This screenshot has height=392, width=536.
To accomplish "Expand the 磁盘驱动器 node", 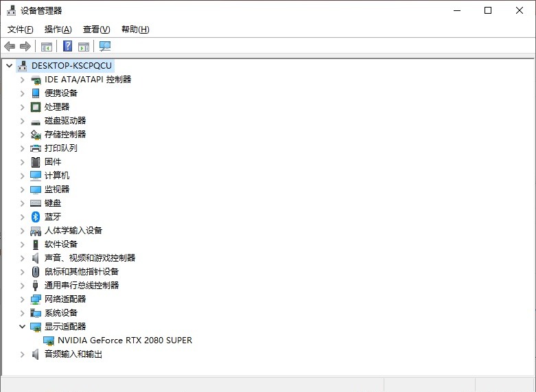I will (23, 121).
